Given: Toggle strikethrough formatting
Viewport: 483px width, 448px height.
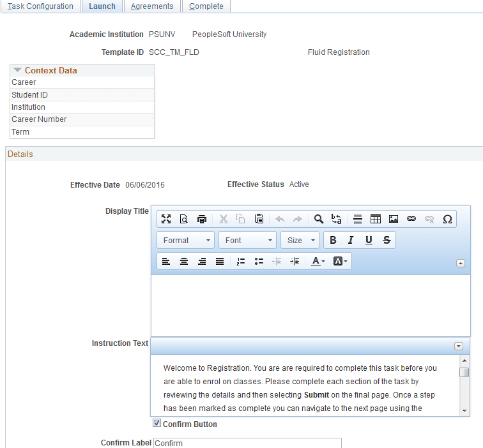Looking at the screenshot, I should click(x=387, y=240).
